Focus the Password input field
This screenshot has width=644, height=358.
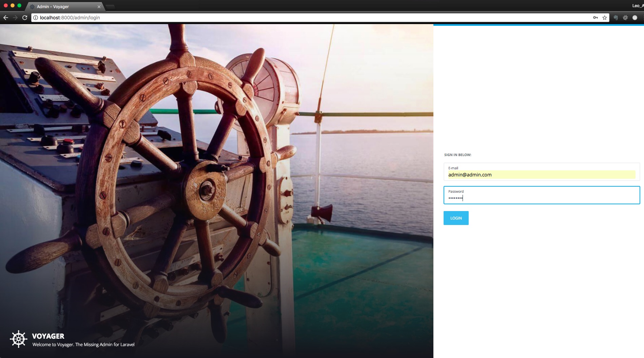pos(542,195)
